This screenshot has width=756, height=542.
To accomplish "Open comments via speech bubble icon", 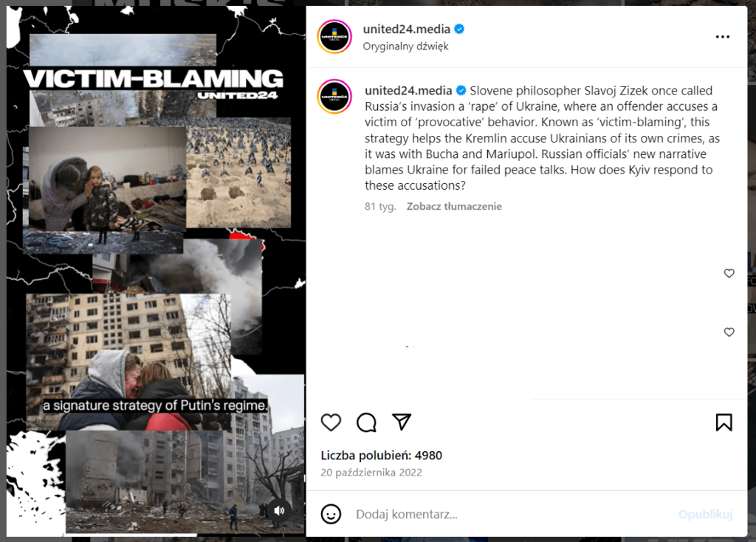I will 366,422.
